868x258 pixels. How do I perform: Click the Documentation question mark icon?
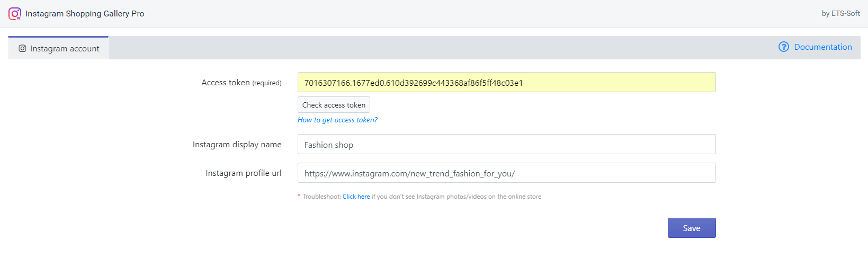tap(784, 47)
